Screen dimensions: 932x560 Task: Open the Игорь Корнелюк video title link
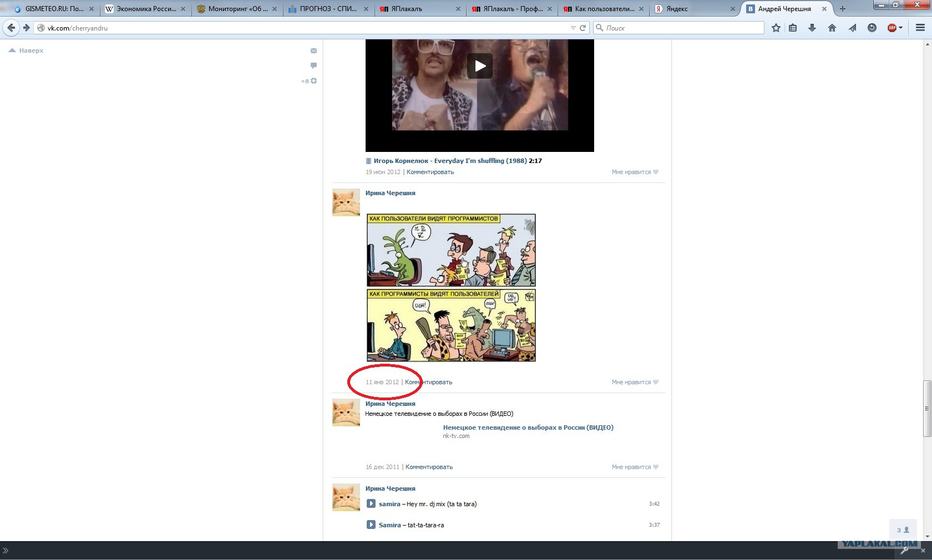click(450, 161)
